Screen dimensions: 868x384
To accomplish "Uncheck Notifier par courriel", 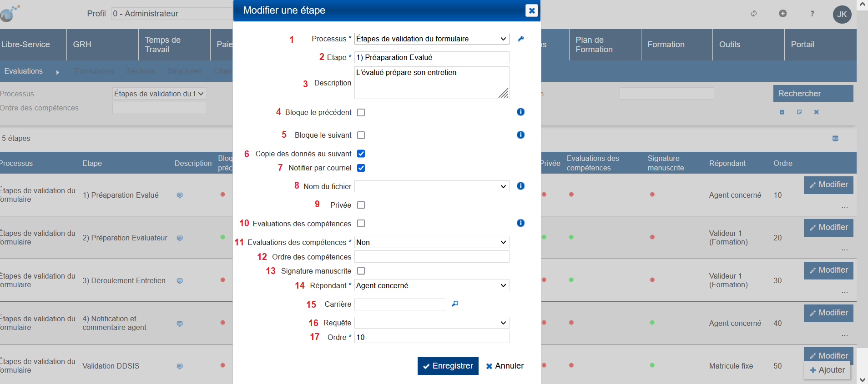I will [x=361, y=168].
